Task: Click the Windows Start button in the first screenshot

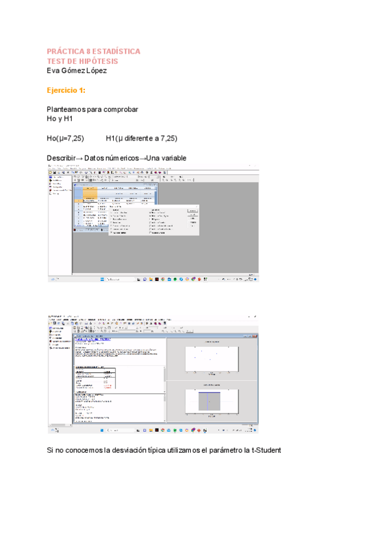Action: click(102, 279)
